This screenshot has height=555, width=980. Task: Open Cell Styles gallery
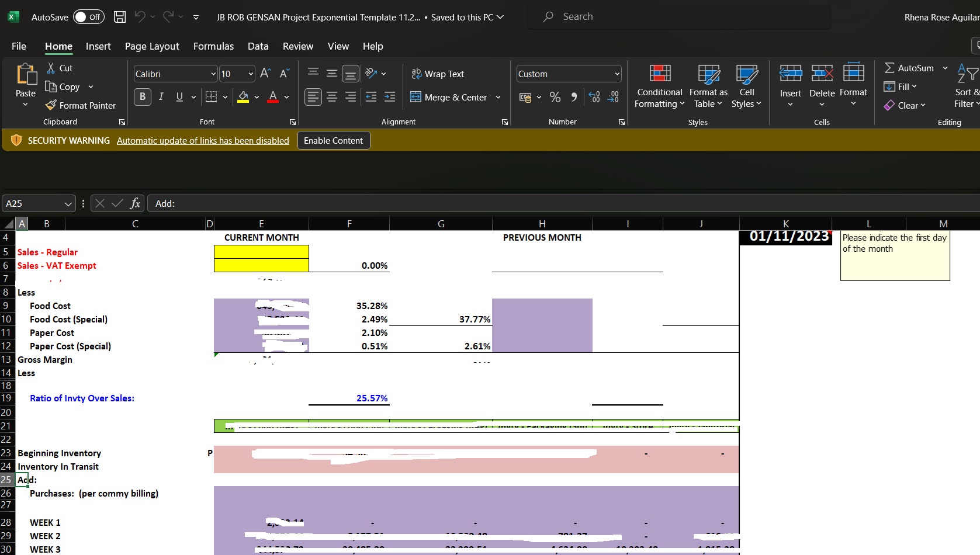pos(746,86)
